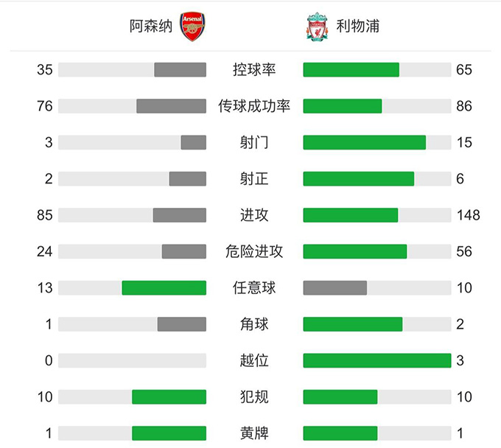
Task: Click the 传球成功率 stat label
Action: pos(254,106)
